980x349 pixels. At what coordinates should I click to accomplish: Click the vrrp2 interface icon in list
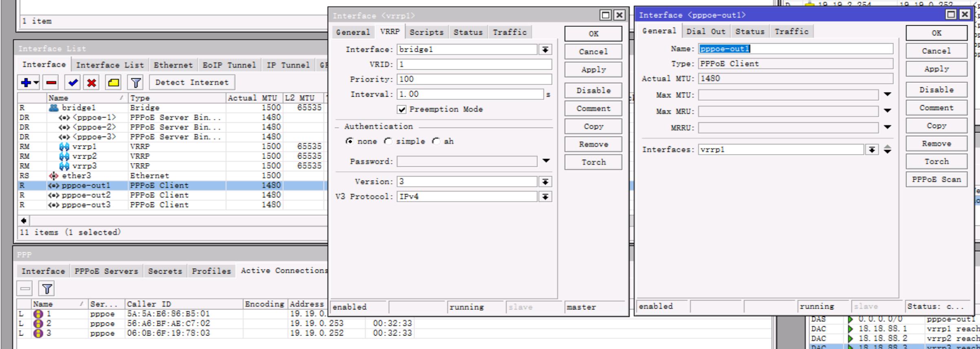coord(64,156)
